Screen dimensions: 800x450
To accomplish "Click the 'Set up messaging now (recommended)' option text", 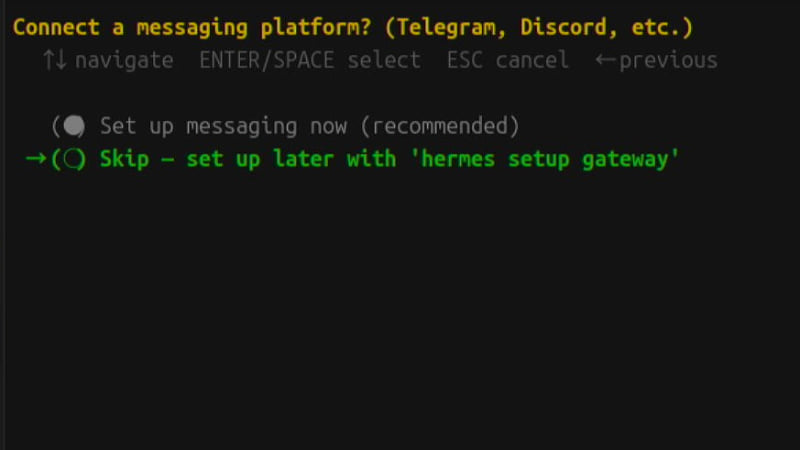I will point(310,126).
